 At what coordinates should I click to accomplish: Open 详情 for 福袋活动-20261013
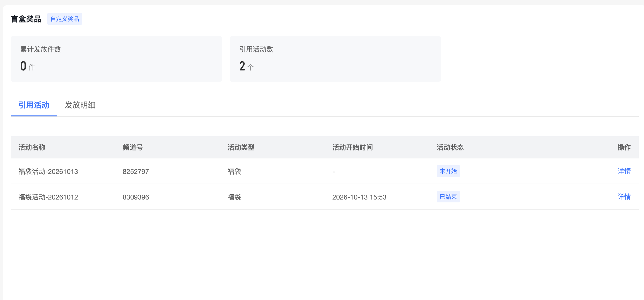[x=624, y=171]
